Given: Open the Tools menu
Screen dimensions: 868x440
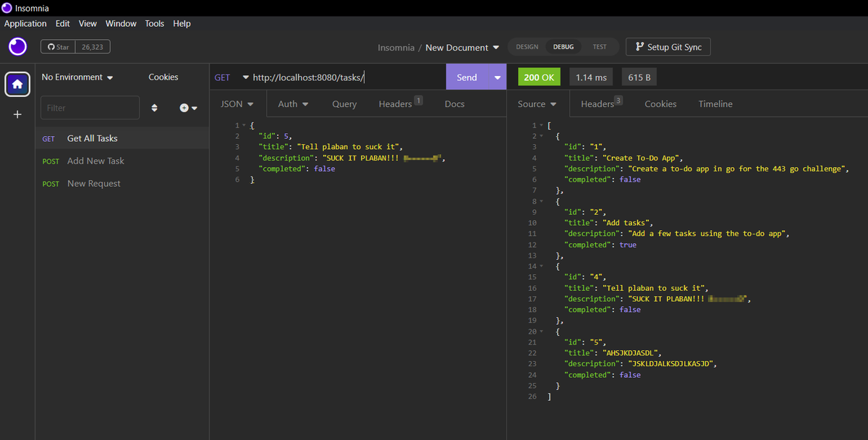Looking at the screenshot, I should [x=155, y=23].
